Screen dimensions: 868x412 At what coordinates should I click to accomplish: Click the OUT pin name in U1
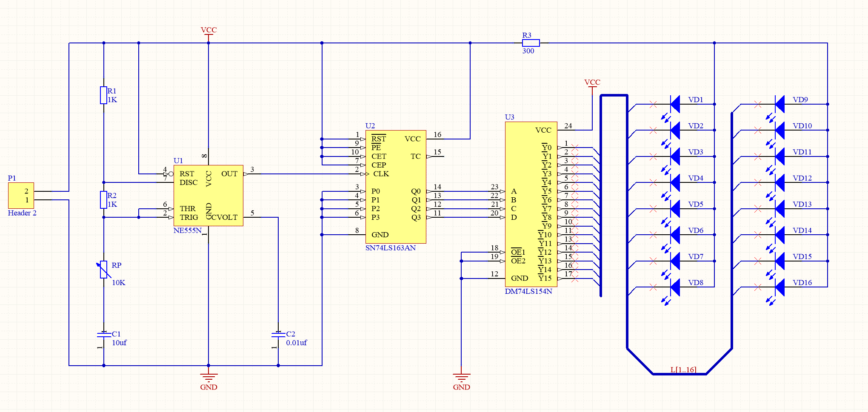pos(229,174)
